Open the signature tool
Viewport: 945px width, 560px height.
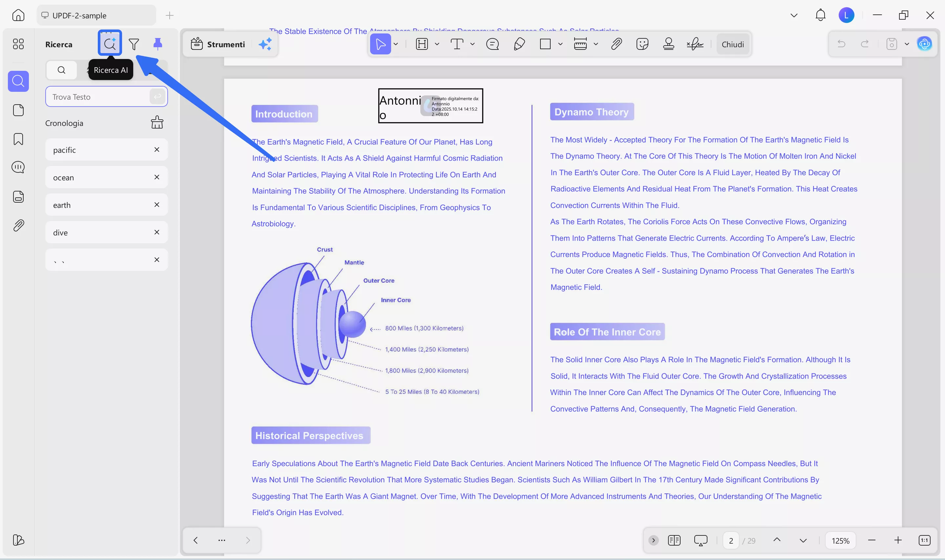click(695, 44)
